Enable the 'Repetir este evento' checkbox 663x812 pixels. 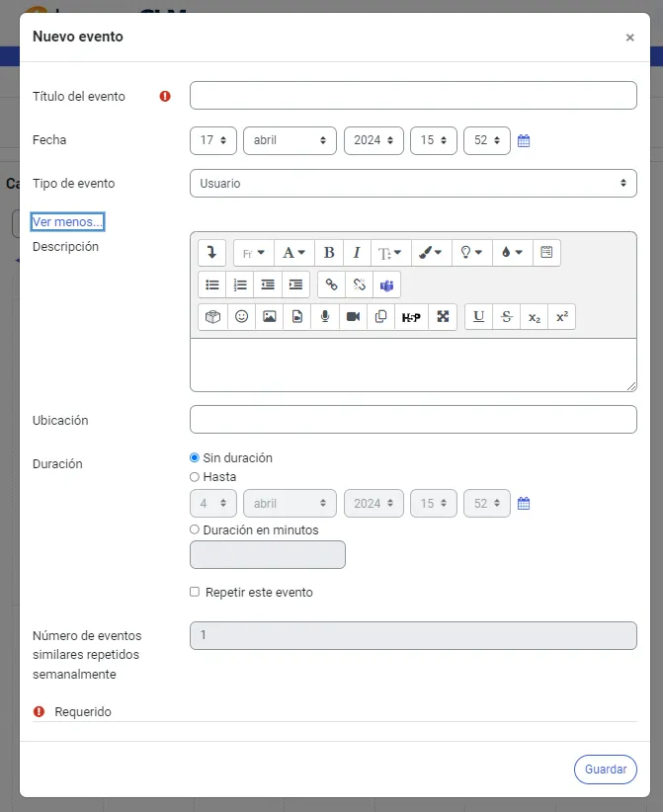195,593
